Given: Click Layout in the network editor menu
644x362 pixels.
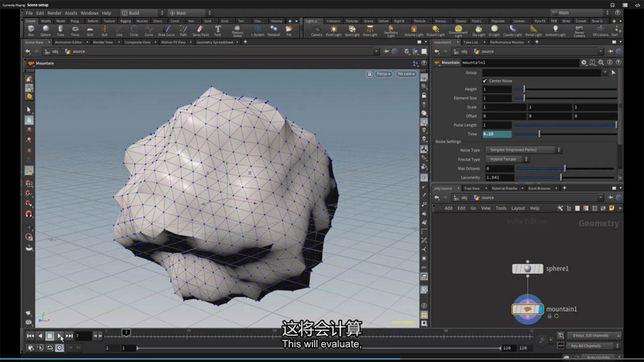Looking at the screenshot, I should click(518, 208).
